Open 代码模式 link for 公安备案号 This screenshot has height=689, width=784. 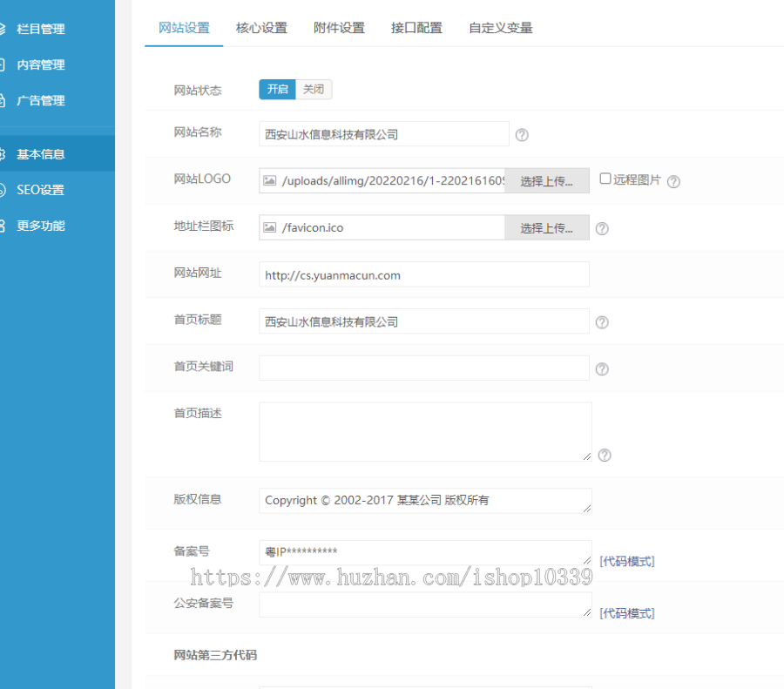627,613
